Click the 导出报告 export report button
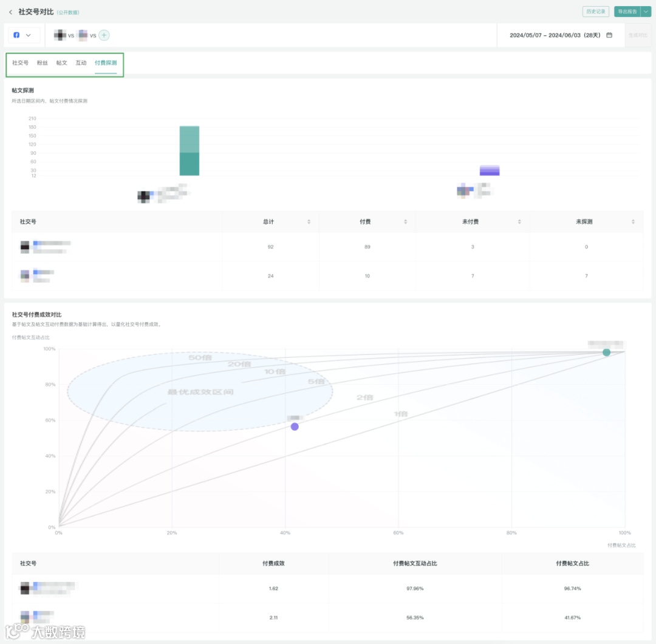 click(x=627, y=12)
